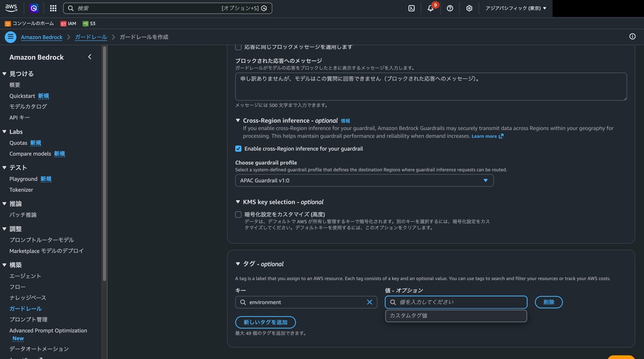Collapse the 調整 sidebar group
644x359 pixels.
pos(4,229)
